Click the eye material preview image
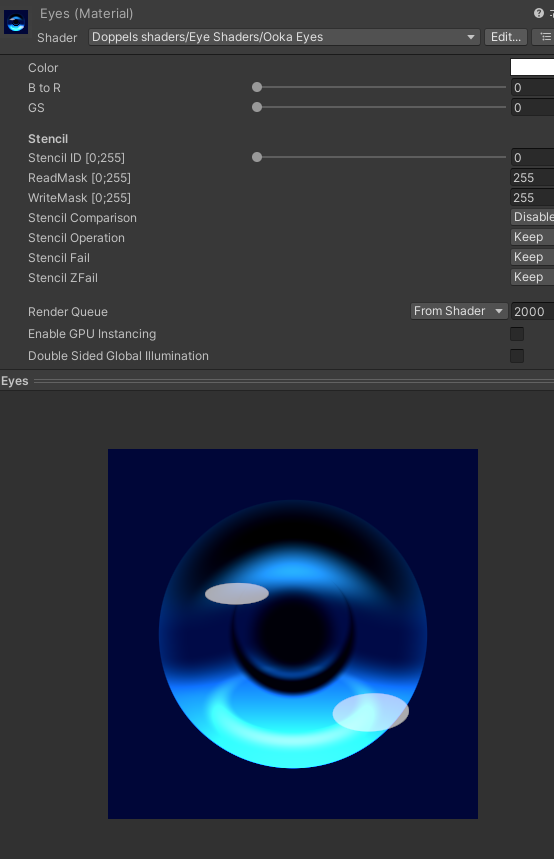The width and height of the screenshot is (554, 859). pos(293,634)
